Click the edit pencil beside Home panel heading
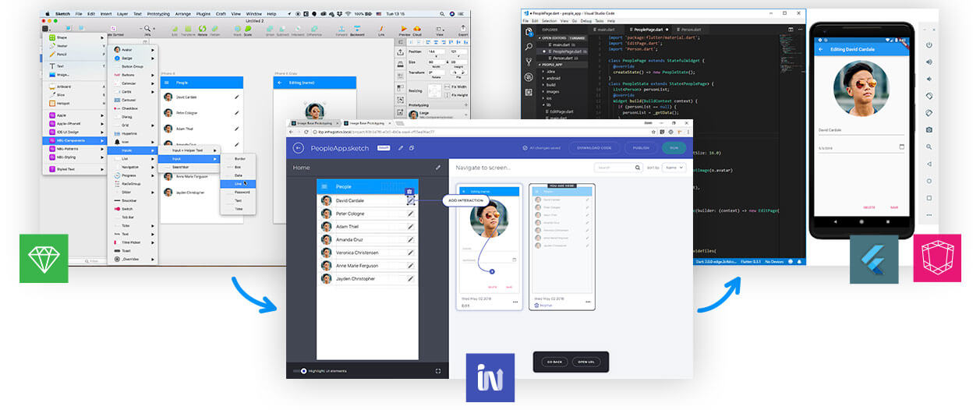Viewport: 980px width, 410px height. pos(438,168)
